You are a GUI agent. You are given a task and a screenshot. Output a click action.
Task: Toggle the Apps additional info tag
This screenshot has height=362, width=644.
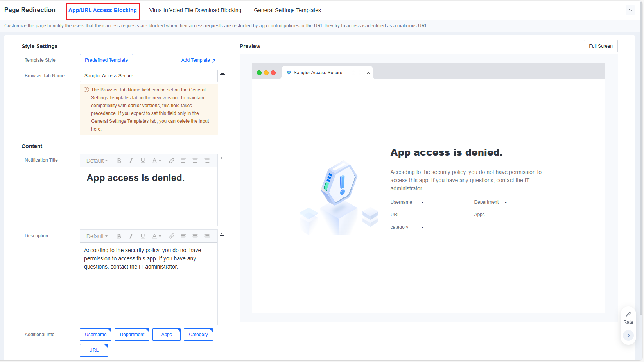point(167,335)
